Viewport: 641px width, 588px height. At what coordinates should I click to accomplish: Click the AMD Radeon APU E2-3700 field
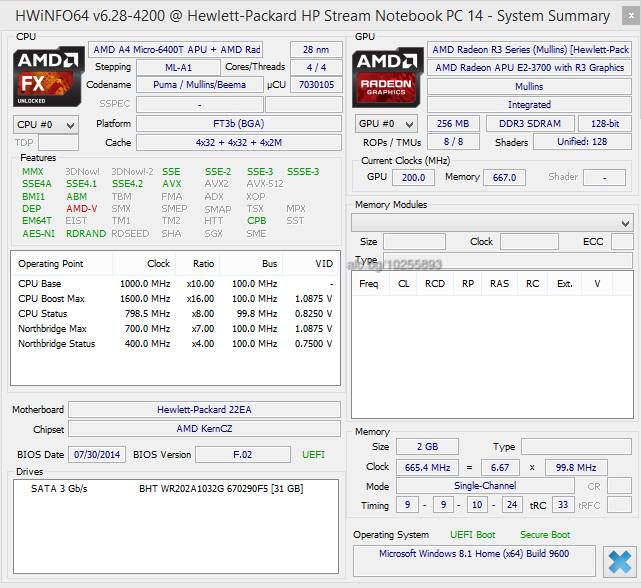click(529, 67)
